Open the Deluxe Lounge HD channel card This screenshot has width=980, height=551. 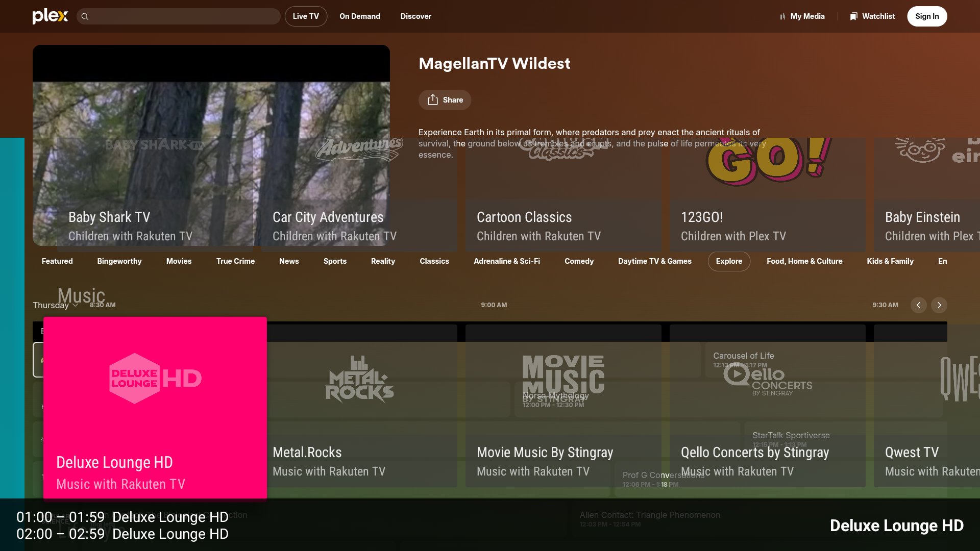coord(155,408)
